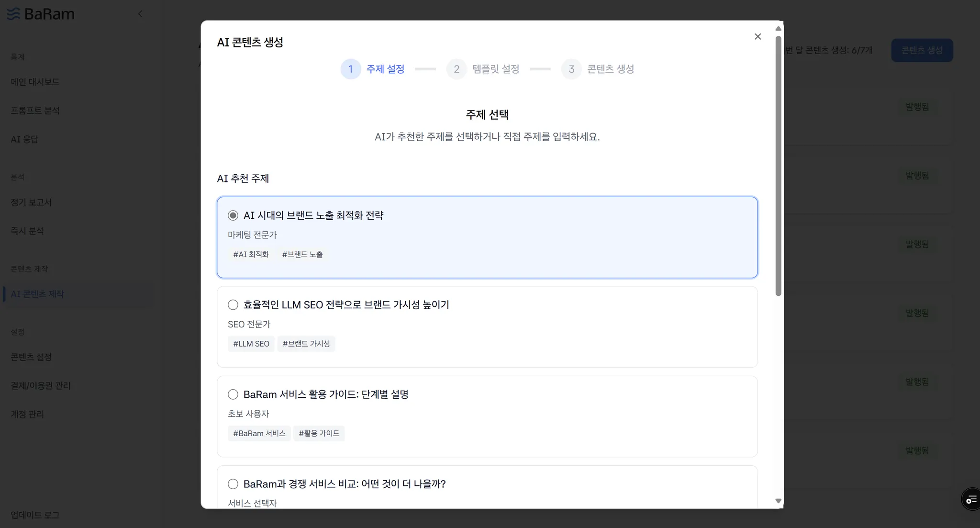Select the 효율적인 LLM SEO 전략 radio option
This screenshot has height=528, width=980.
pos(233,305)
